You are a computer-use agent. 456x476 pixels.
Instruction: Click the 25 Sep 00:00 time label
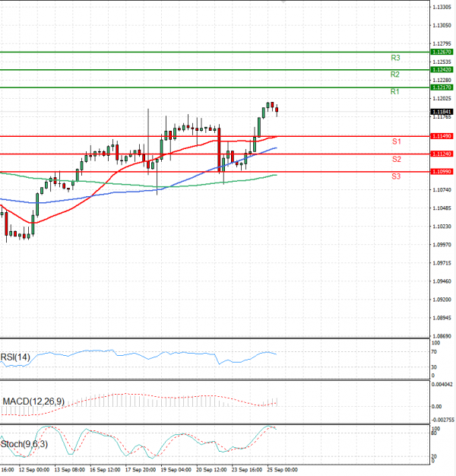pyautogui.click(x=280, y=471)
